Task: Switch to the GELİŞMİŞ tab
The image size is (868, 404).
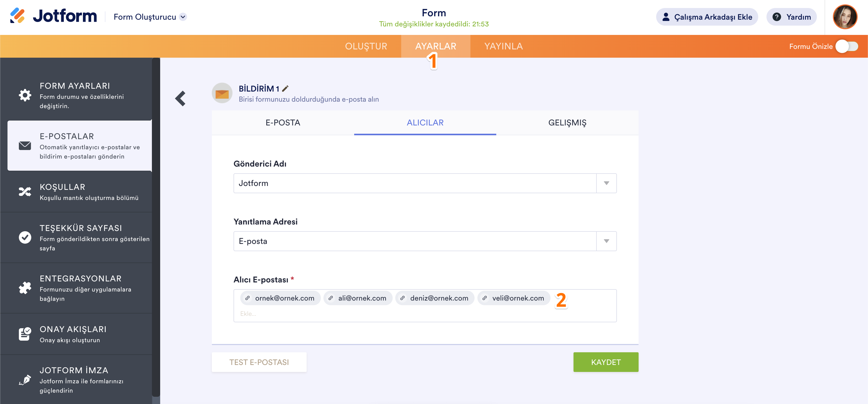Action: point(567,123)
